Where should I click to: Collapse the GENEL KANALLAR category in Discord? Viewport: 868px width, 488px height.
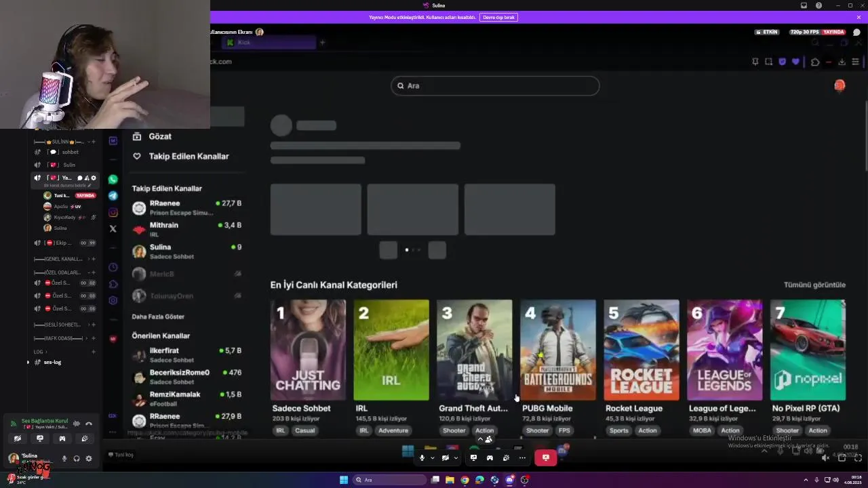63,259
